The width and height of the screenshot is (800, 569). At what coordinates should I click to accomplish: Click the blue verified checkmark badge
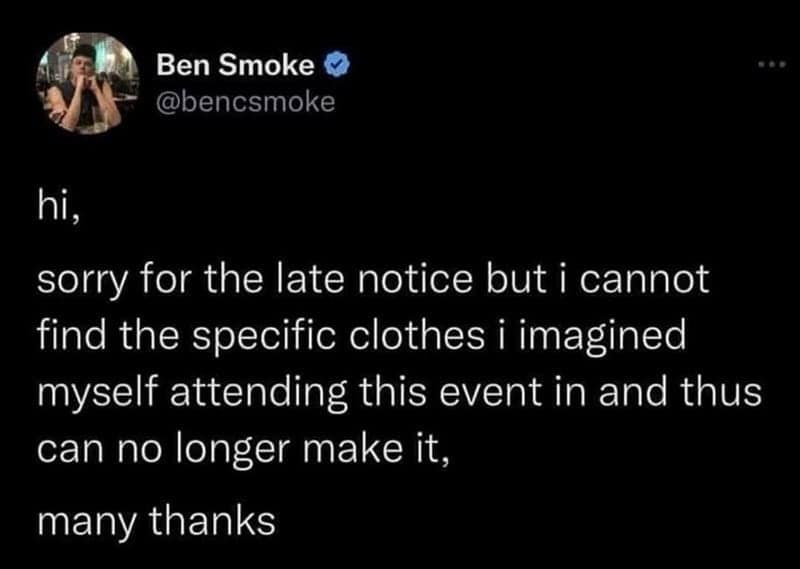[338, 69]
